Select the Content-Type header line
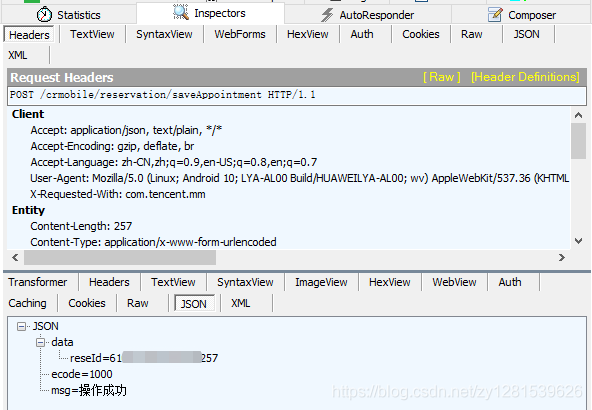 (153, 242)
